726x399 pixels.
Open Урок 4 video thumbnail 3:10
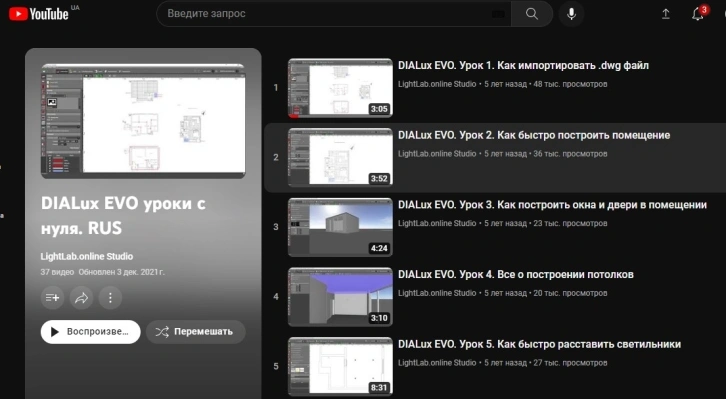[340, 297]
